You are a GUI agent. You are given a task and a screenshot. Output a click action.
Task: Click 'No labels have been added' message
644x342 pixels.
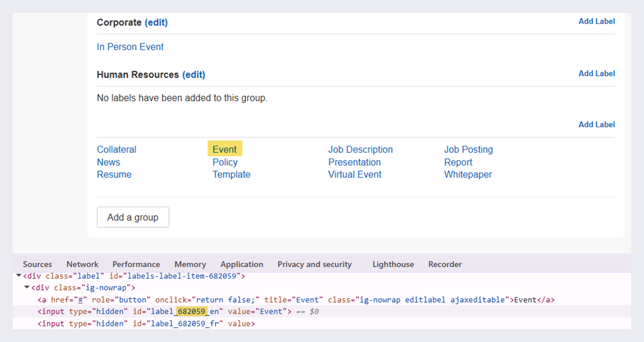182,98
